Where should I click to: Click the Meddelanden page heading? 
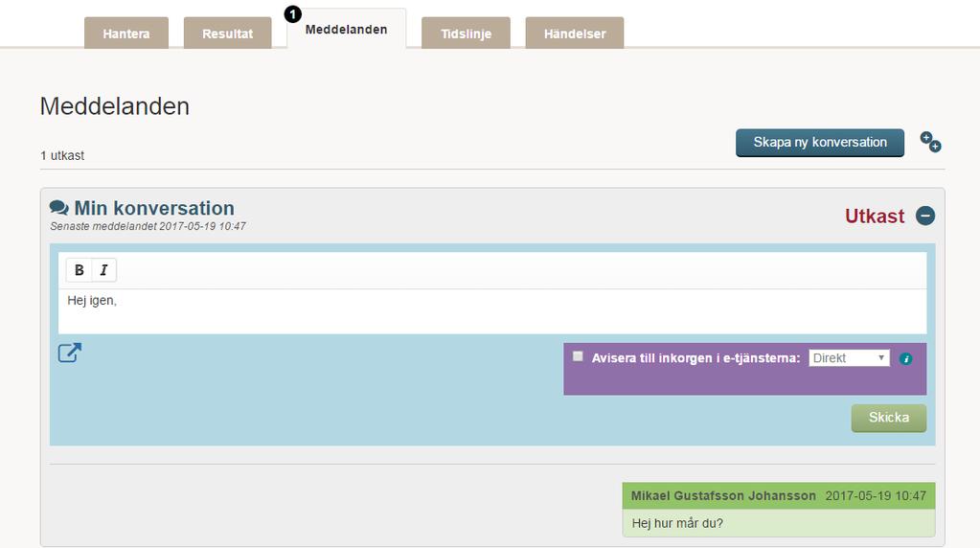[x=114, y=106]
